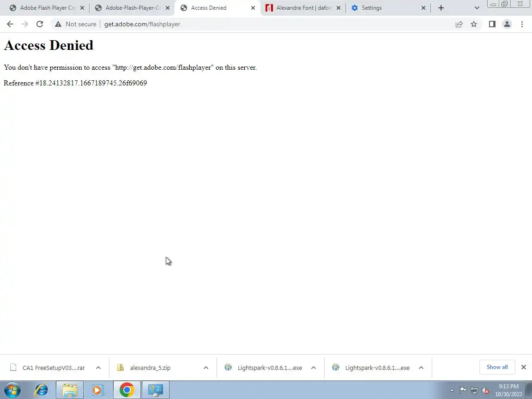Image resolution: width=532 pixels, height=399 pixels.
Task: Launch Windows Media Player from taskbar
Action: tap(98, 390)
